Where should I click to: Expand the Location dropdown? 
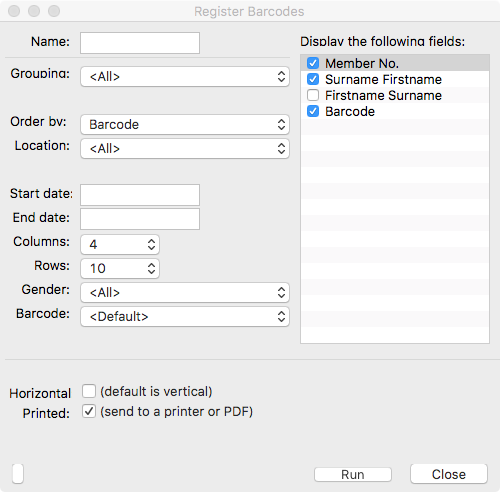[x=185, y=149]
